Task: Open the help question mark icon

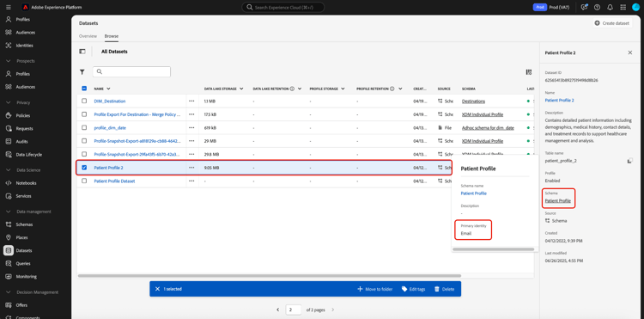Action: click(597, 8)
